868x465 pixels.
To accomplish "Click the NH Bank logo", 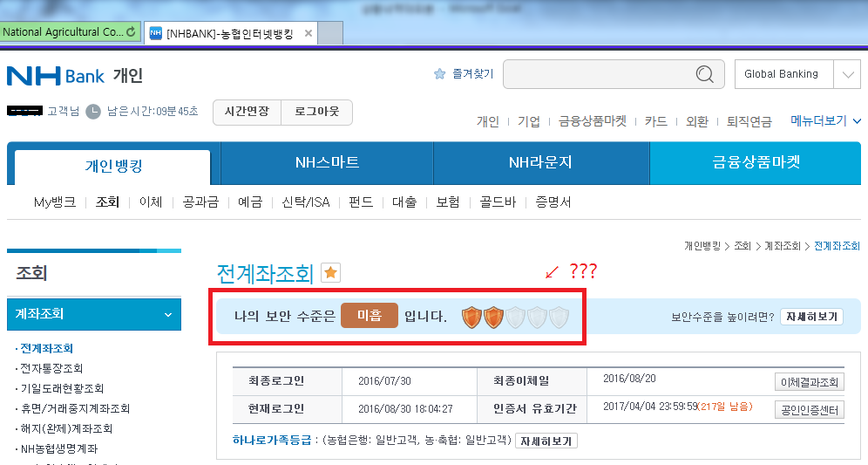I will click(x=55, y=76).
